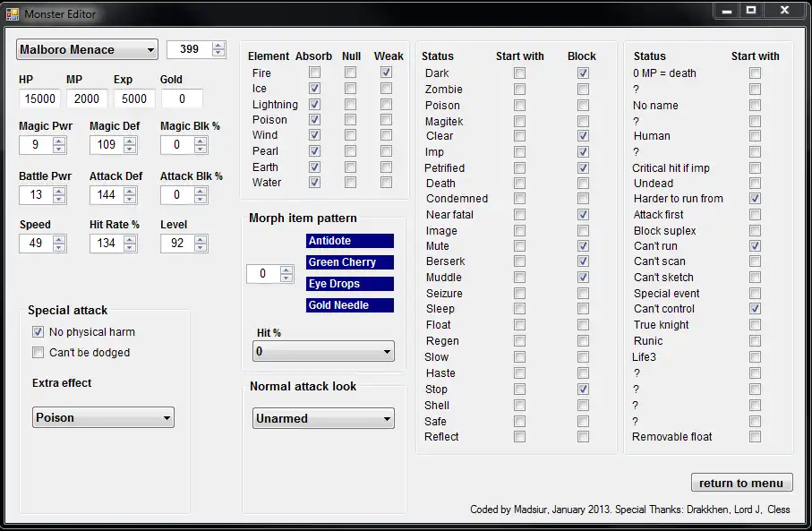
Task: Uncheck Dark Block checkbox
Action: point(583,73)
